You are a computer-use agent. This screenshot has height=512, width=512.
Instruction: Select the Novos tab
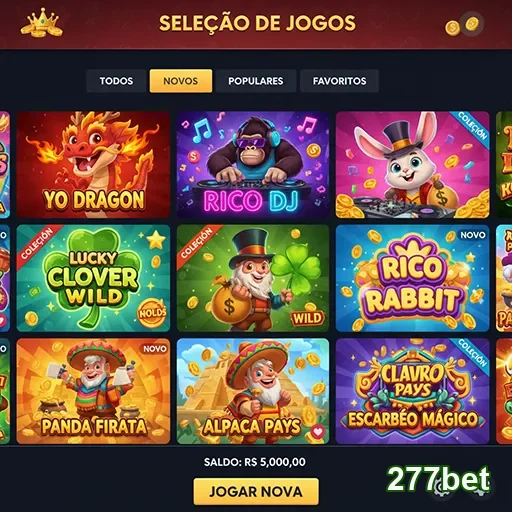coord(181,81)
